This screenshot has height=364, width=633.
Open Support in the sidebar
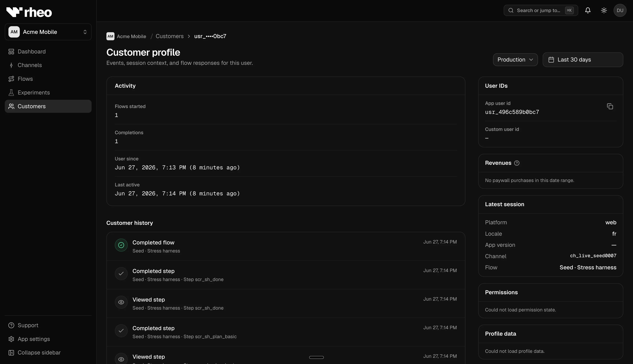tap(48, 325)
